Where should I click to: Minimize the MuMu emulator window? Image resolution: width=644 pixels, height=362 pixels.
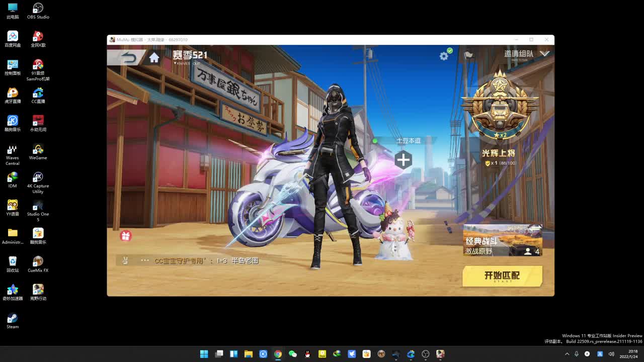(516, 40)
